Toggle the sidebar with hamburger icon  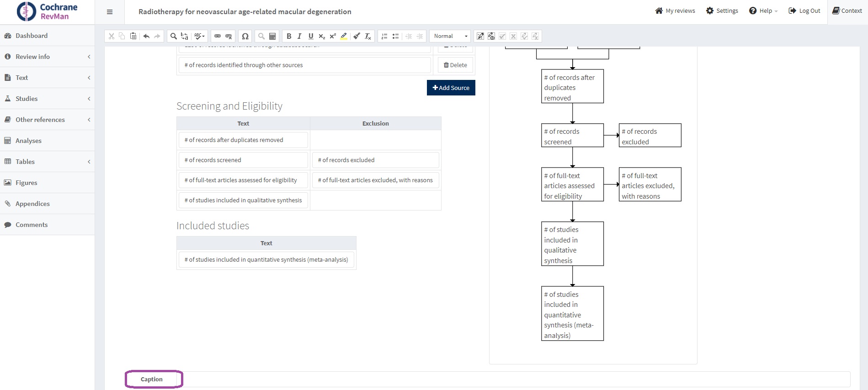[x=110, y=12]
